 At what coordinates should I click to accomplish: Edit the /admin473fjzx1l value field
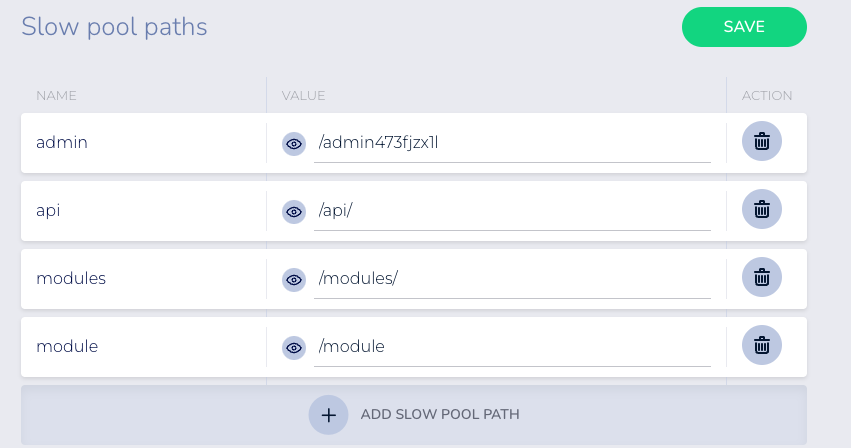click(512, 143)
